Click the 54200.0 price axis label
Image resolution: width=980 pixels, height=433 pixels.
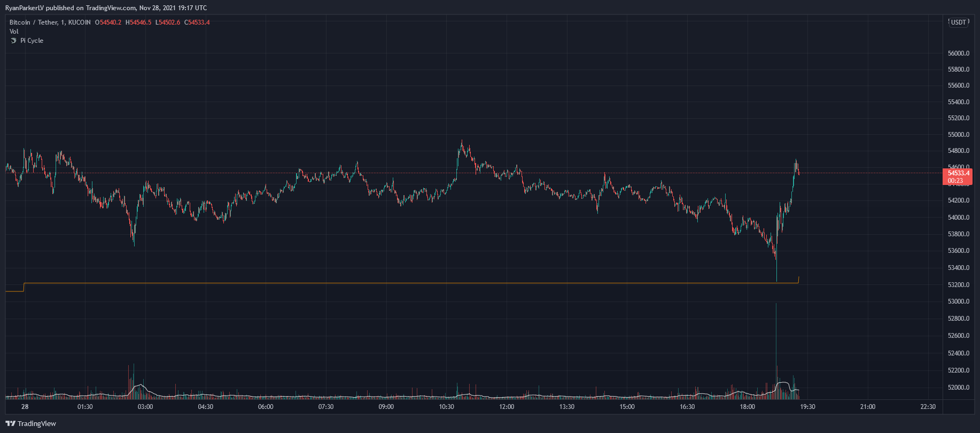point(958,200)
